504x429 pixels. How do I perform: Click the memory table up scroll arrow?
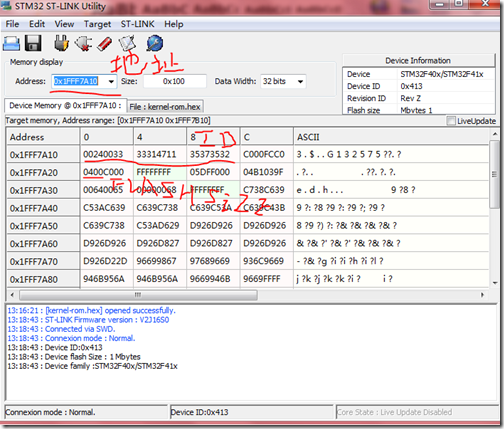pos(495,134)
